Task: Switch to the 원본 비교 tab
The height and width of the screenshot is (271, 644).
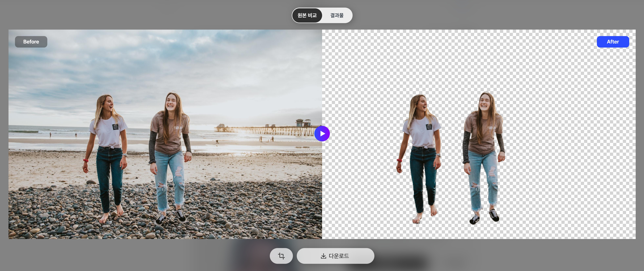Action: tap(307, 16)
